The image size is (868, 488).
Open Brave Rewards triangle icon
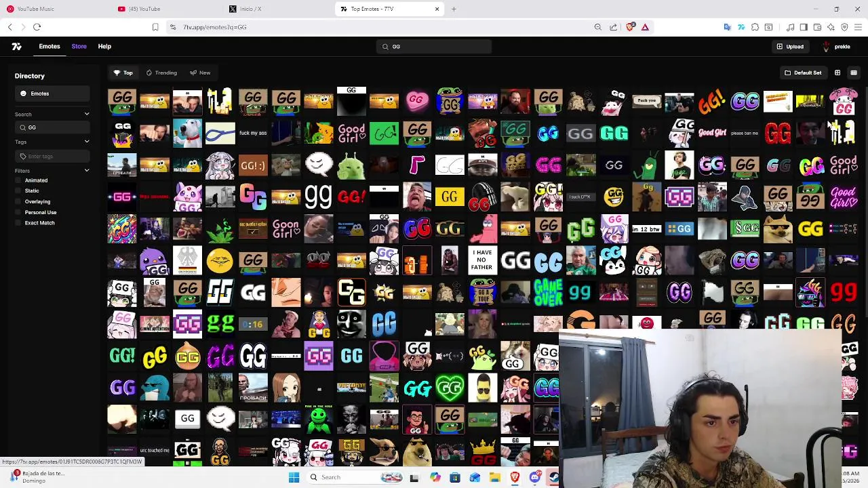(x=645, y=27)
